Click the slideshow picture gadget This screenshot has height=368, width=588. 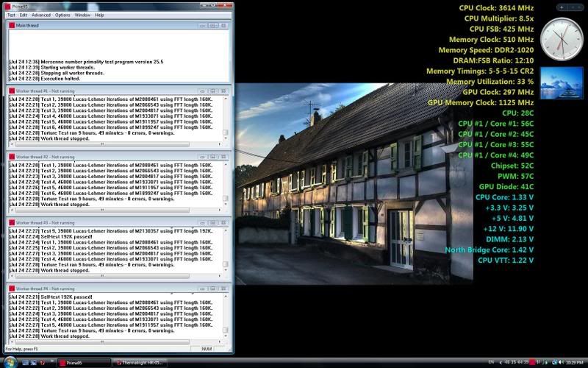click(x=561, y=83)
